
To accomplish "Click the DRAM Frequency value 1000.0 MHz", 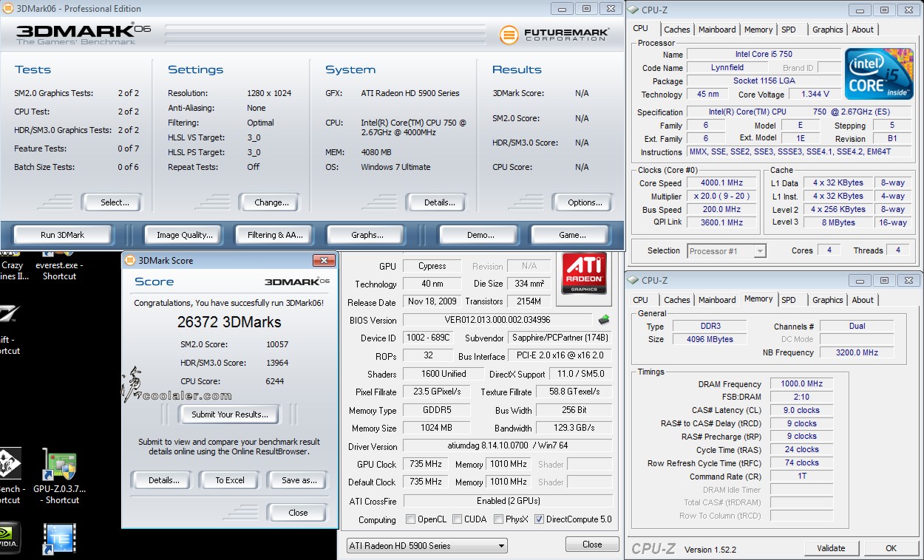I will pos(801,383).
